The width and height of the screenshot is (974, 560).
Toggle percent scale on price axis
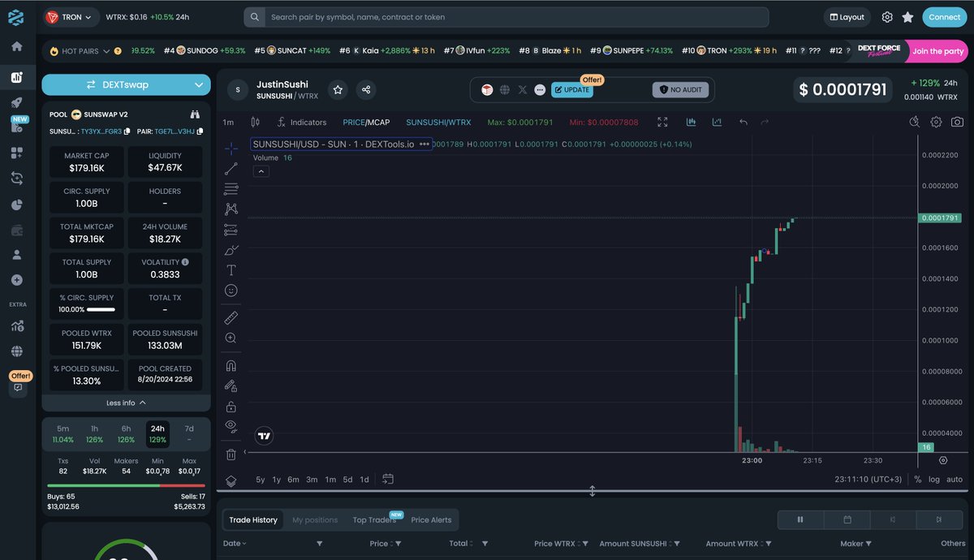[918, 480]
